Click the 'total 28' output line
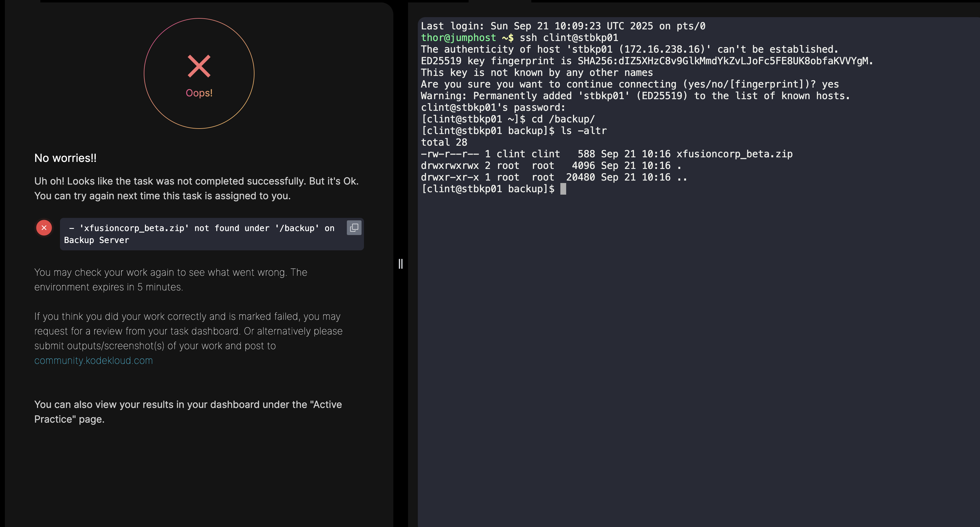 tap(444, 142)
